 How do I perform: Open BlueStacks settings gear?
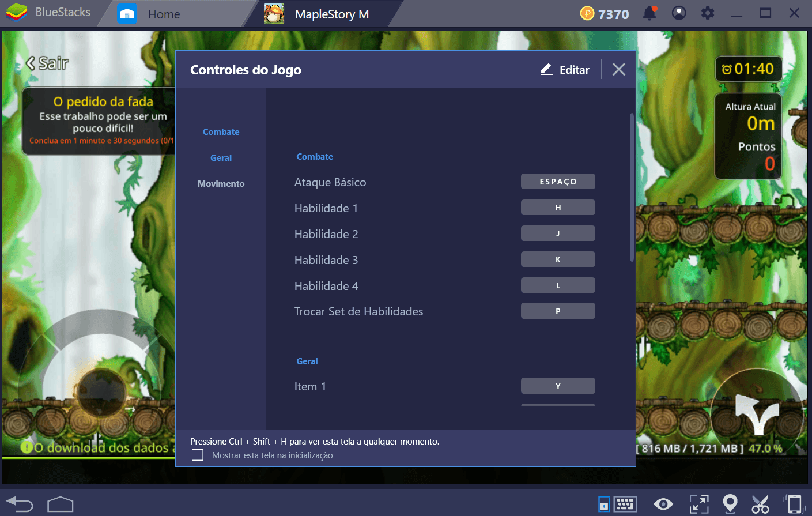(708, 13)
